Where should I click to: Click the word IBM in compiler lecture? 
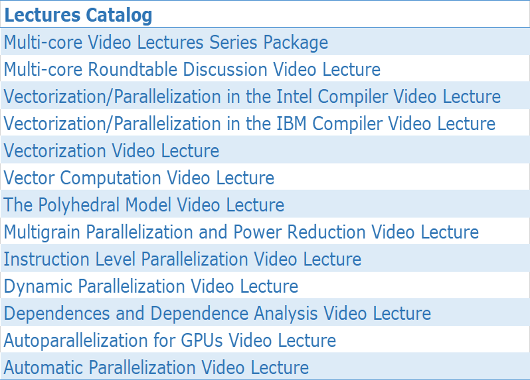coord(291,123)
